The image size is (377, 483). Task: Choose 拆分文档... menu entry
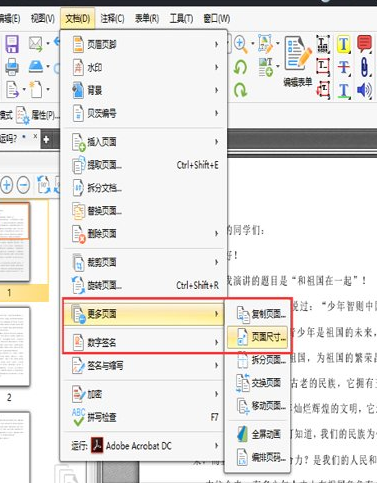145,188
